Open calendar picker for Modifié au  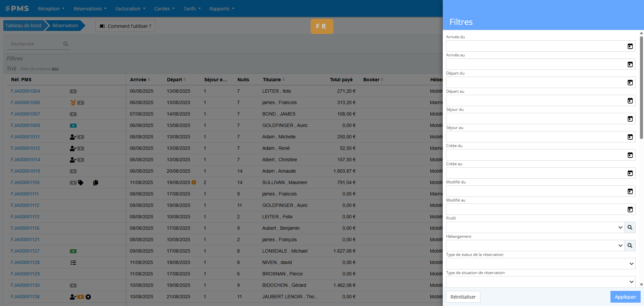tap(630, 210)
